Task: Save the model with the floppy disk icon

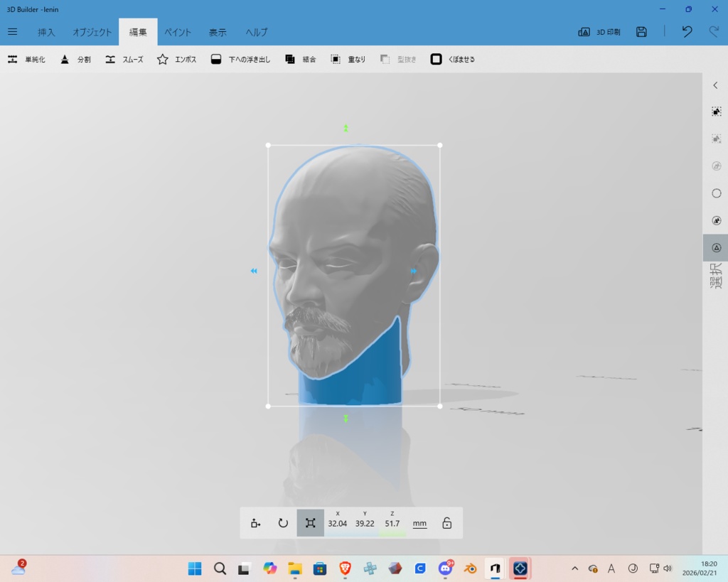Action: tap(641, 31)
